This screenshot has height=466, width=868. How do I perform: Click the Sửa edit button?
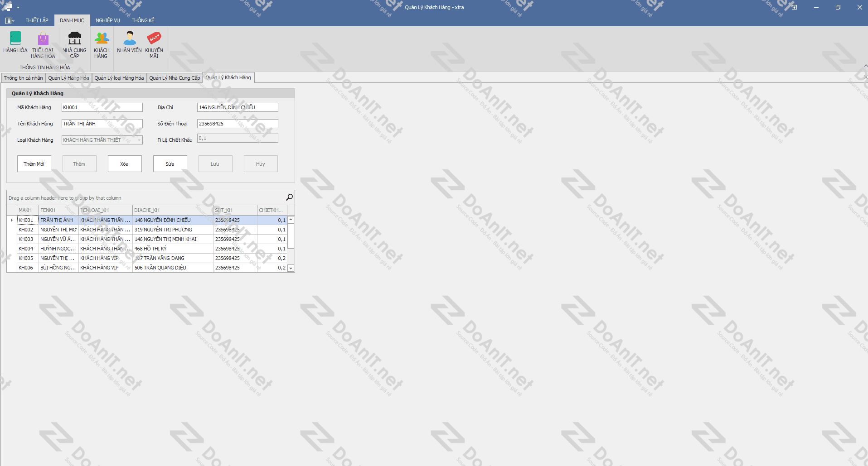170,164
